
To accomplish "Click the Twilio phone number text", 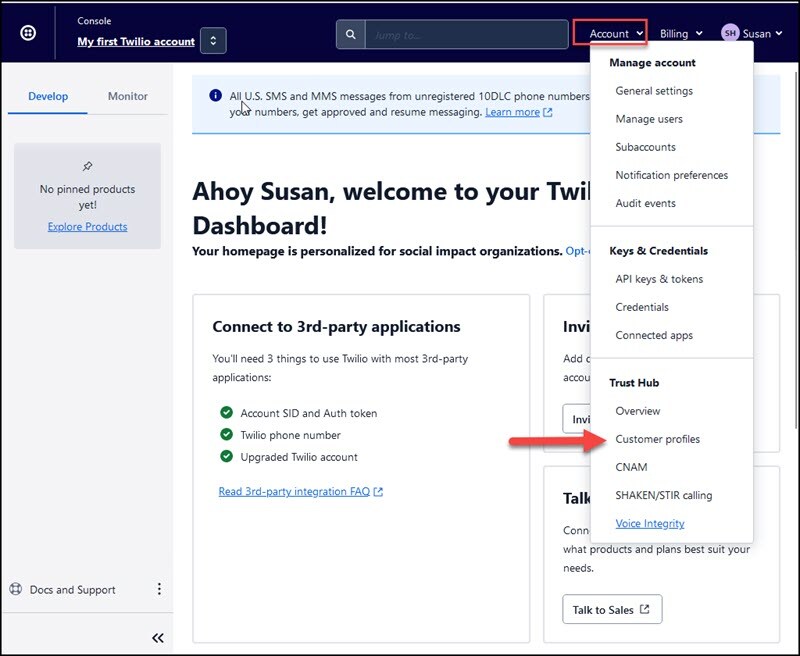I will [290, 435].
